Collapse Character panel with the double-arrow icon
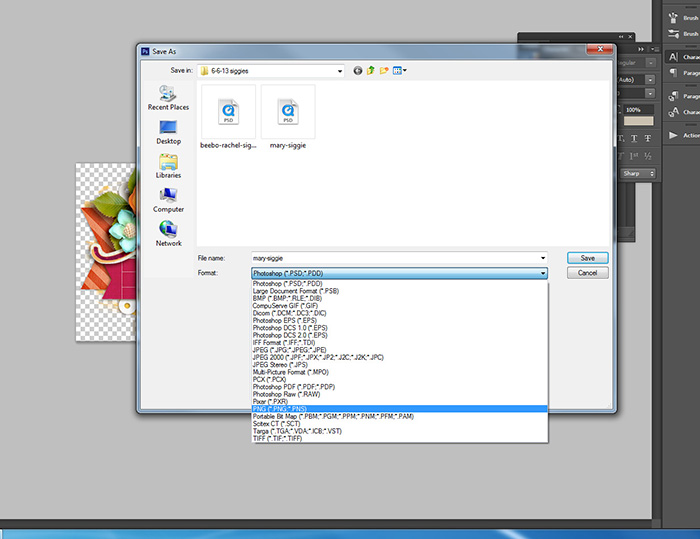 (641, 49)
